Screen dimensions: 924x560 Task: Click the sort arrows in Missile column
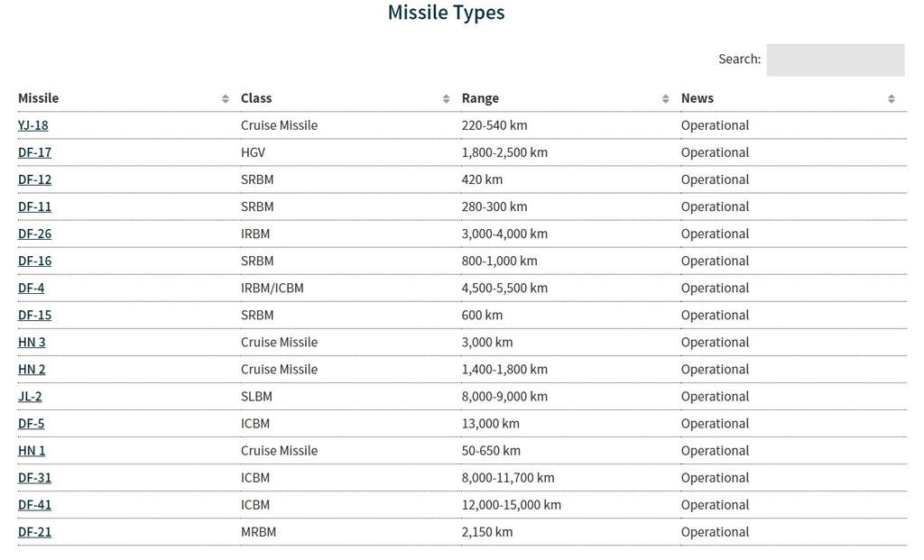(226, 99)
